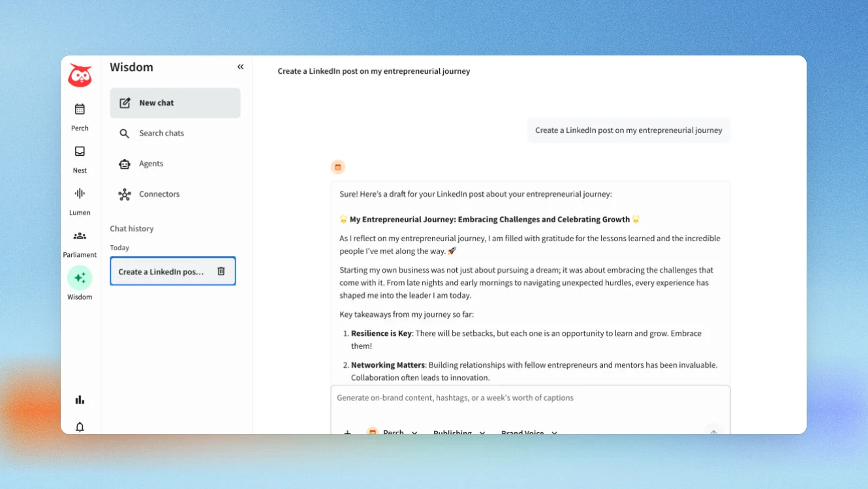Open the bar chart analytics icon
Screen dimensions: 868x489
point(80,400)
